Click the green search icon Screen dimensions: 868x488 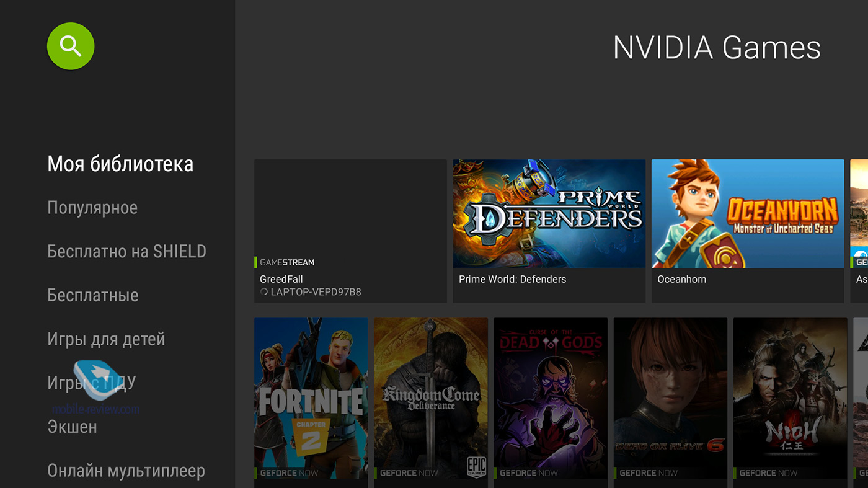[71, 46]
